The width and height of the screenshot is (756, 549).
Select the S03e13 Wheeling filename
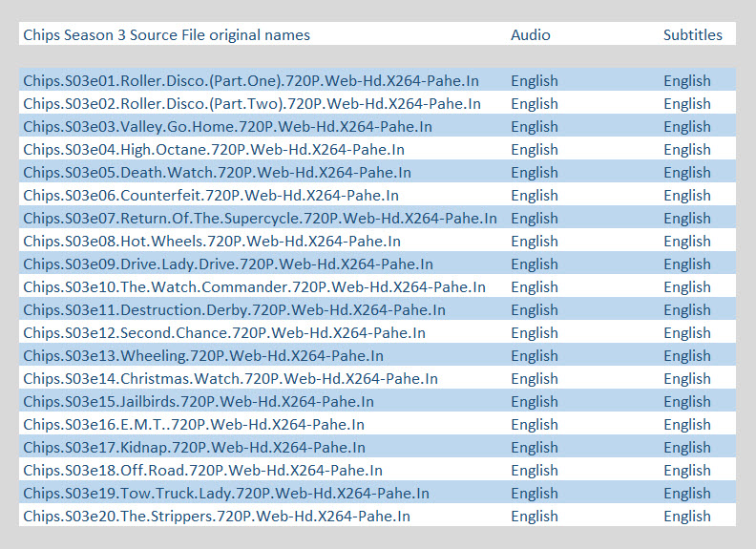click(203, 356)
